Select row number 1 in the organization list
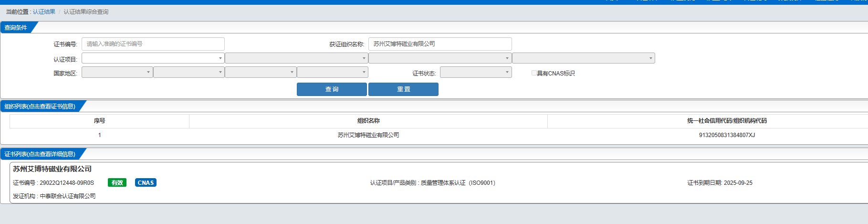Screen dimensions: 868x224 point(99,135)
